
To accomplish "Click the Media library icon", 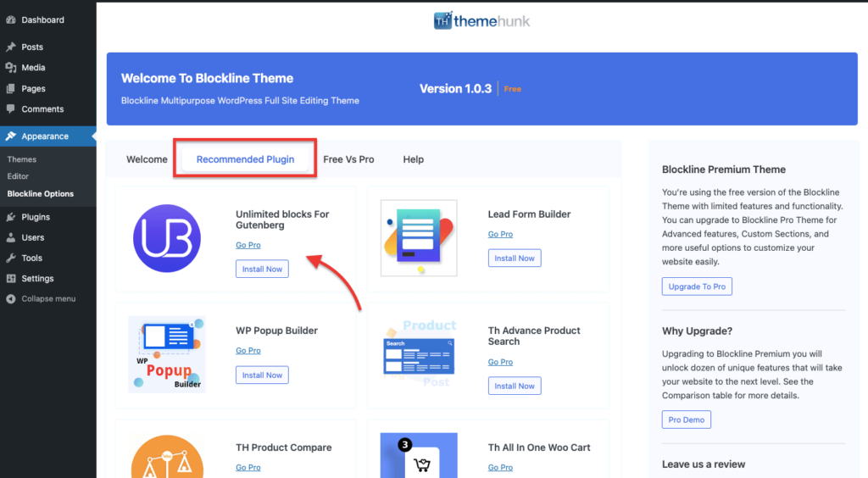I will click(10, 68).
